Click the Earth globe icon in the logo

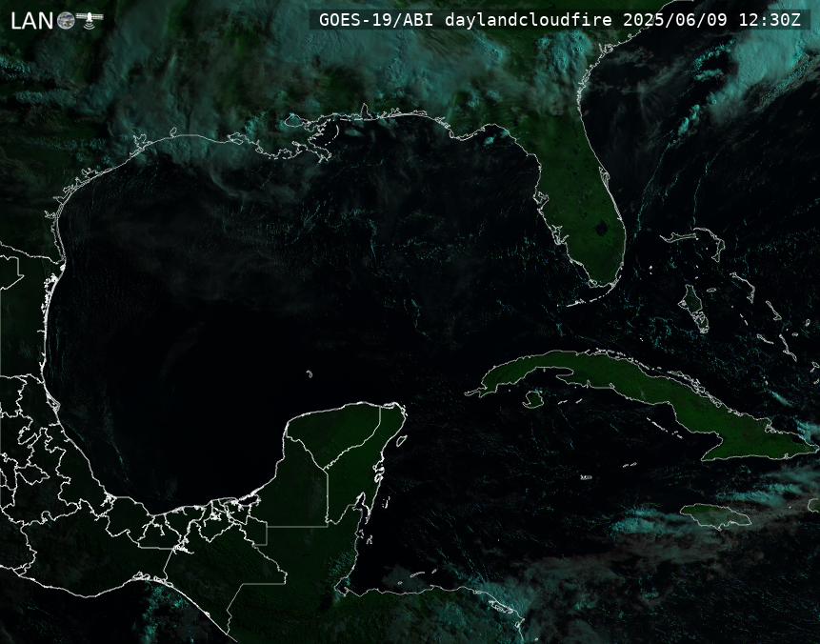pyautogui.click(x=66, y=20)
